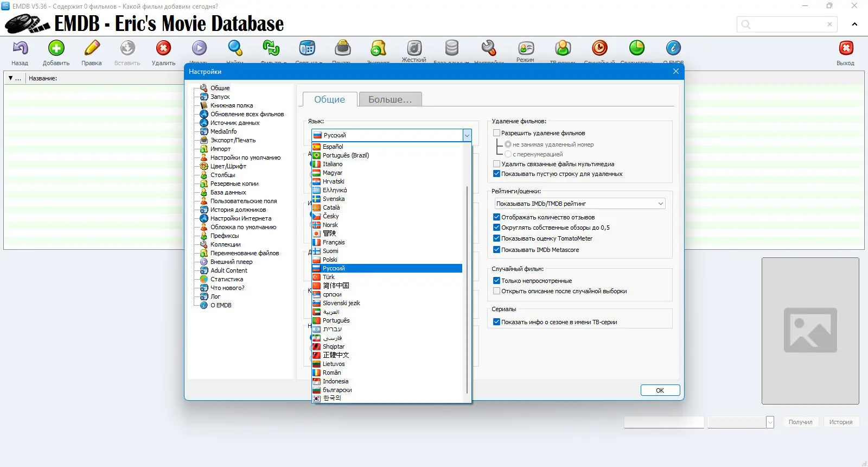
Task: Collapse the header with the top-right chevron
Action: pos(854,24)
